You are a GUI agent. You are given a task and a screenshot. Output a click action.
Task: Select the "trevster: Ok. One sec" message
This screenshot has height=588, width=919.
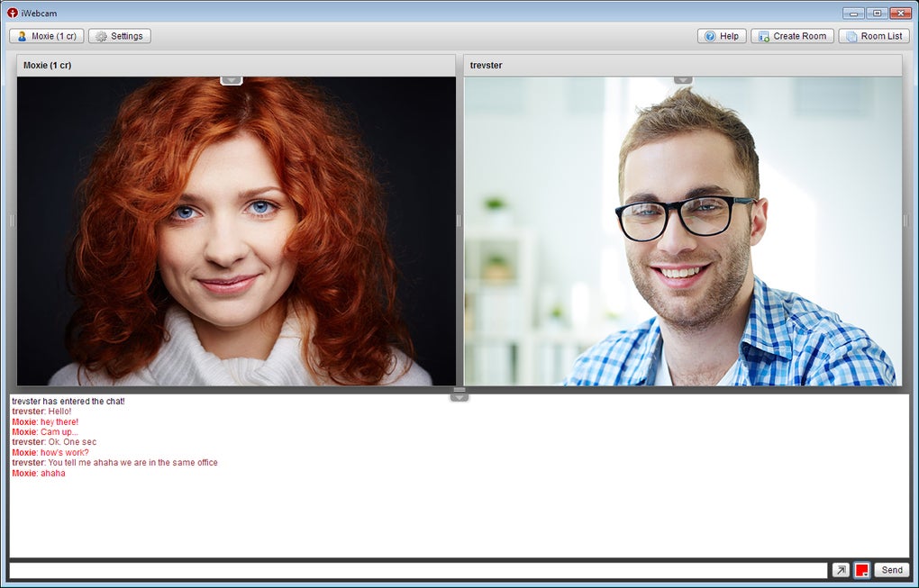click(54, 441)
